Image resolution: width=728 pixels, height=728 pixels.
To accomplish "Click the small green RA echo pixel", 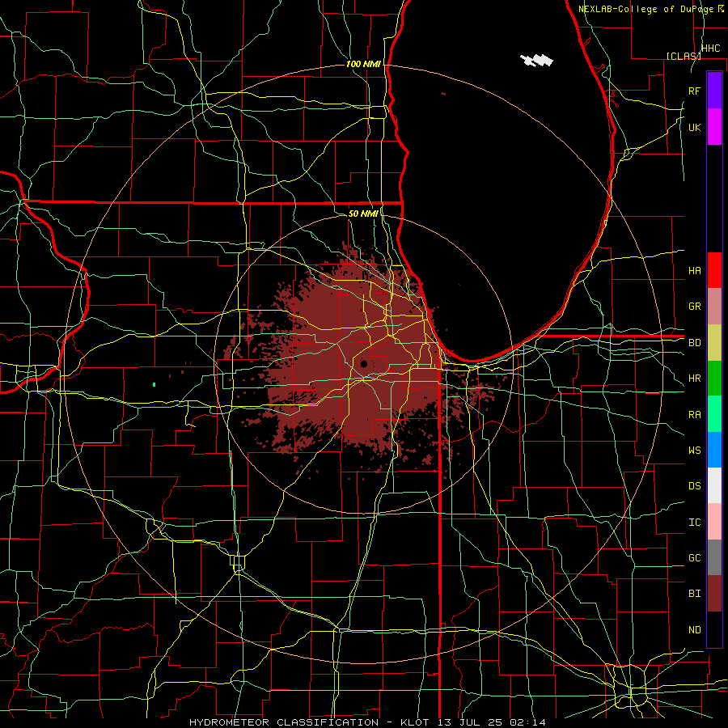I will click(x=154, y=384).
